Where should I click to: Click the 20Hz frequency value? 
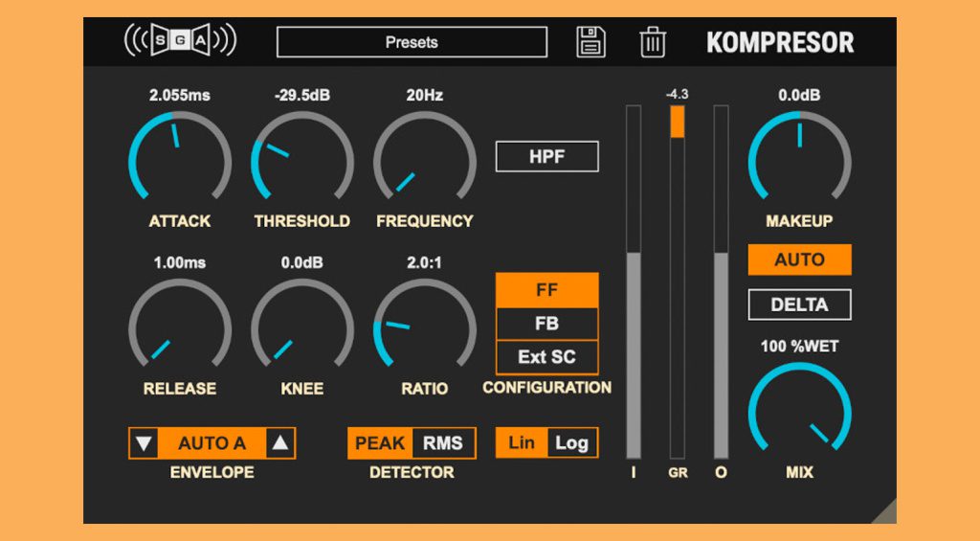click(x=425, y=96)
